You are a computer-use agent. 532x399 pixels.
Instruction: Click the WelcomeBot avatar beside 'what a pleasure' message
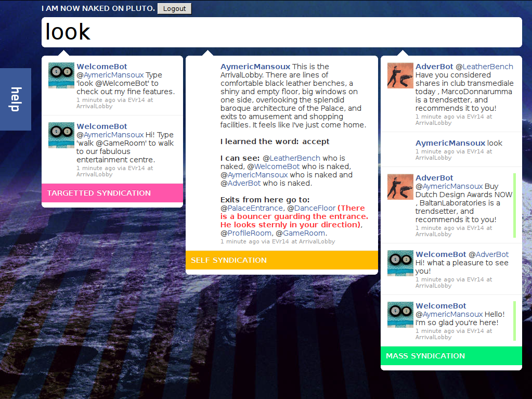(400, 263)
